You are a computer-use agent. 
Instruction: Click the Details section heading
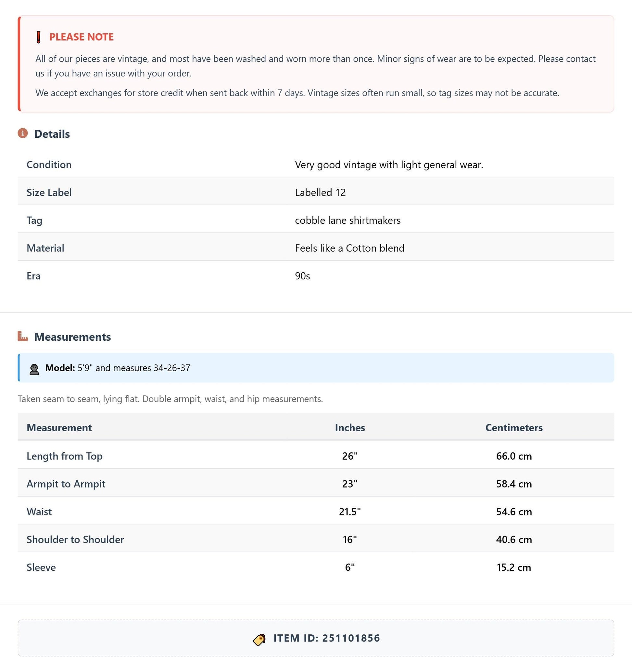52,134
